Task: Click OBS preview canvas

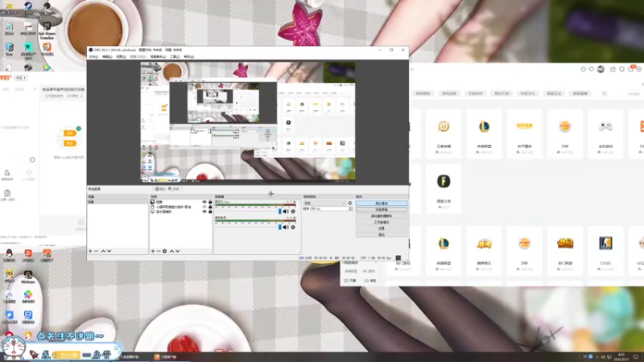Action: pos(248,122)
